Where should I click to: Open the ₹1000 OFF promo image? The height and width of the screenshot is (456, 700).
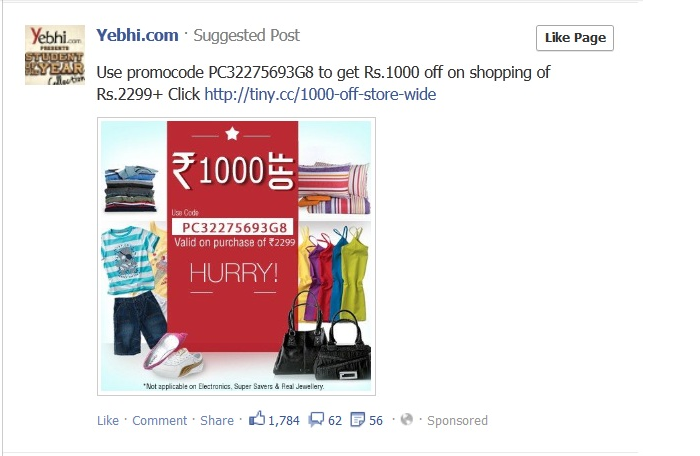coord(236,256)
